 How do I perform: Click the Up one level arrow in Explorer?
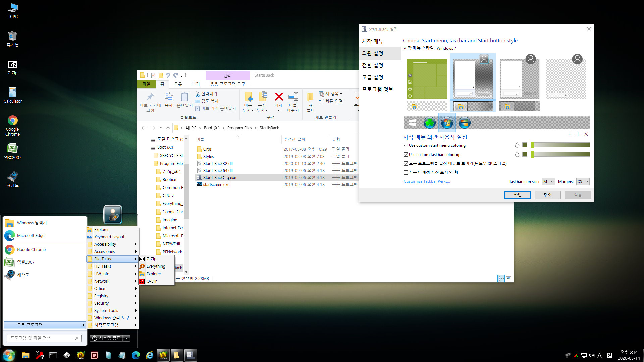pyautogui.click(x=168, y=128)
